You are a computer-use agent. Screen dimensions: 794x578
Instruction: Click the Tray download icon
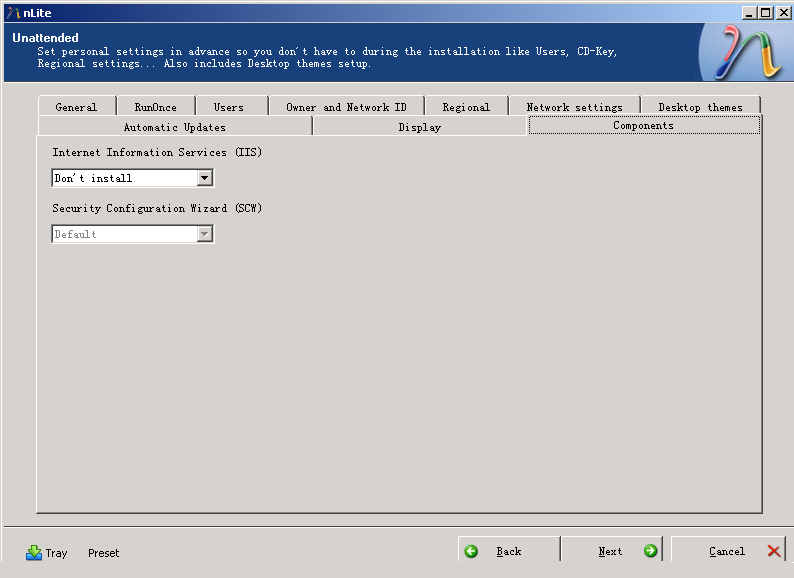point(34,552)
